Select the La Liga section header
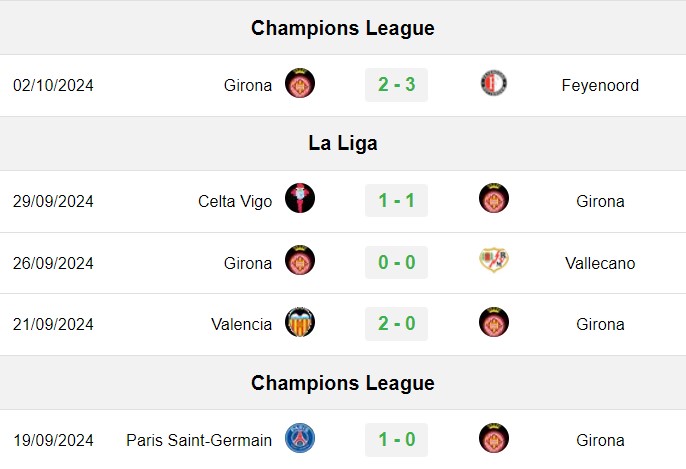 tap(343, 144)
